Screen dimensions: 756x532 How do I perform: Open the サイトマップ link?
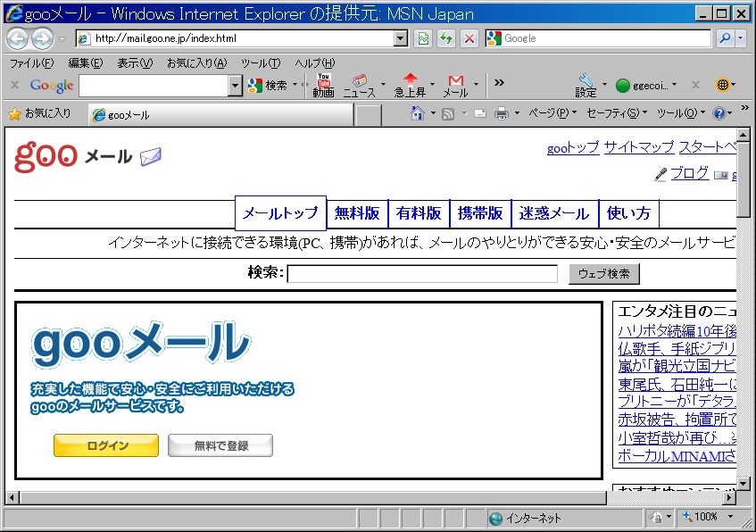[x=639, y=147]
